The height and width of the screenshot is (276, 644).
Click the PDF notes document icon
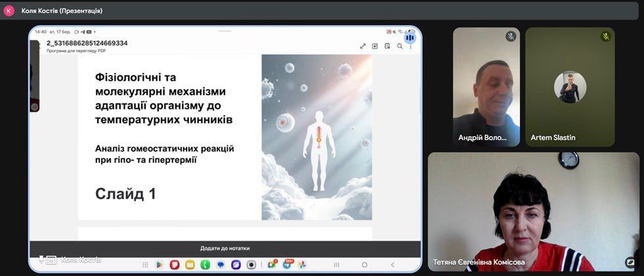point(387,46)
